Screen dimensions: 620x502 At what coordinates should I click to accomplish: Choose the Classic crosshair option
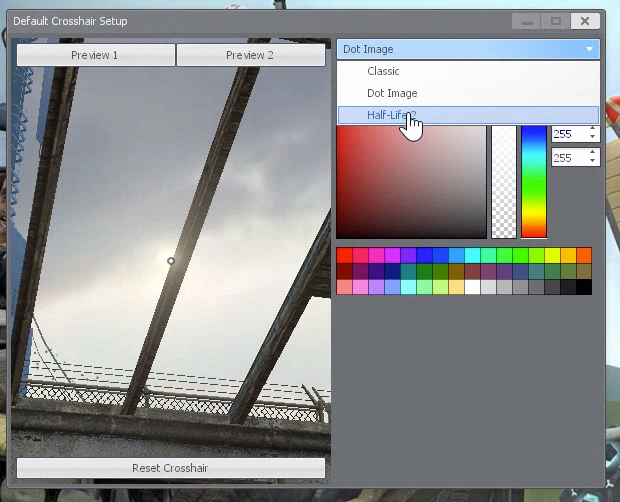[468, 71]
